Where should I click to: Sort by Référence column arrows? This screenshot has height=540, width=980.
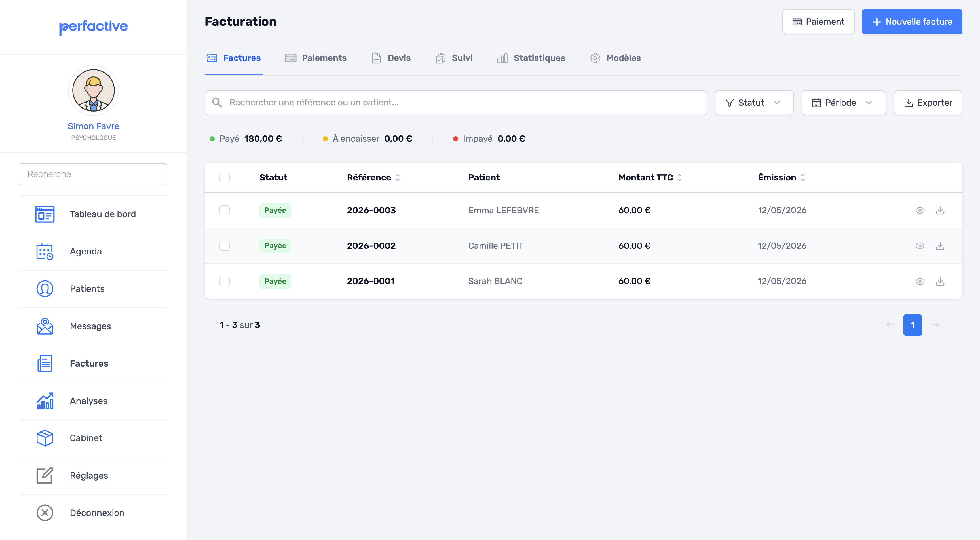[x=398, y=177]
